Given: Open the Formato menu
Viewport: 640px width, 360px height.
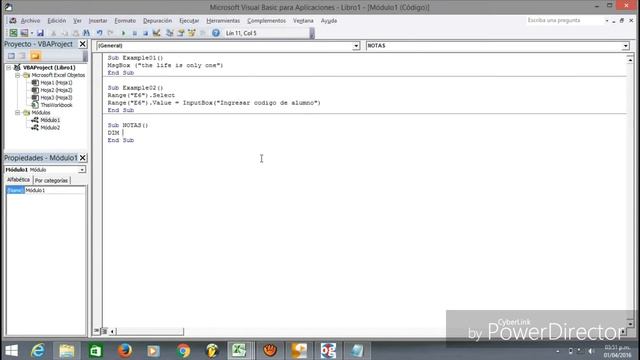Looking at the screenshot, I should click(125, 20).
